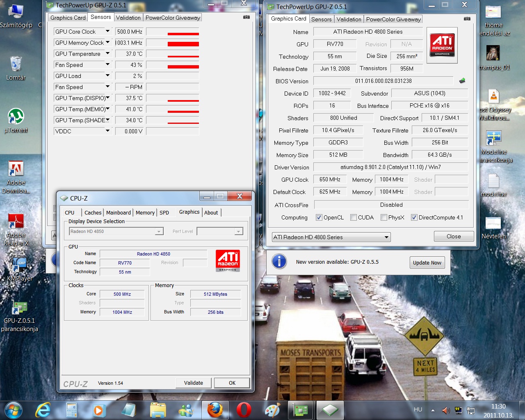
Task: Click the BIOS Version value field
Action: click(383, 81)
